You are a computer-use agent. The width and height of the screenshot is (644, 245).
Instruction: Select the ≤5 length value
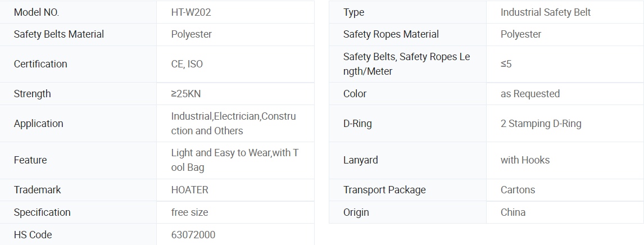point(506,64)
